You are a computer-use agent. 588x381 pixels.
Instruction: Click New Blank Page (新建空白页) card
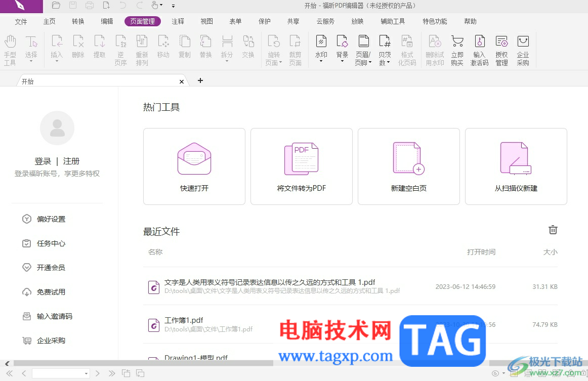409,166
